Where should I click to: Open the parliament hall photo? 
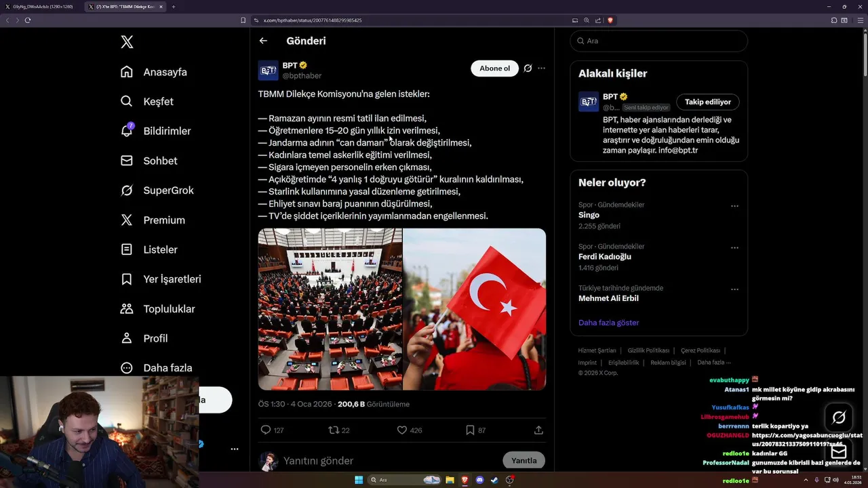(x=330, y=309)
